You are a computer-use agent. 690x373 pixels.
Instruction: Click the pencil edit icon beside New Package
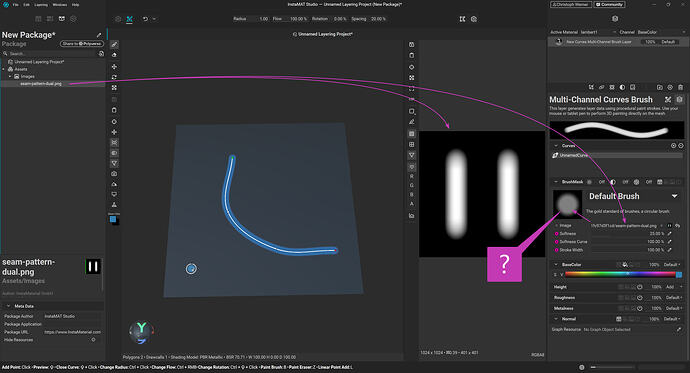(99, 35)
